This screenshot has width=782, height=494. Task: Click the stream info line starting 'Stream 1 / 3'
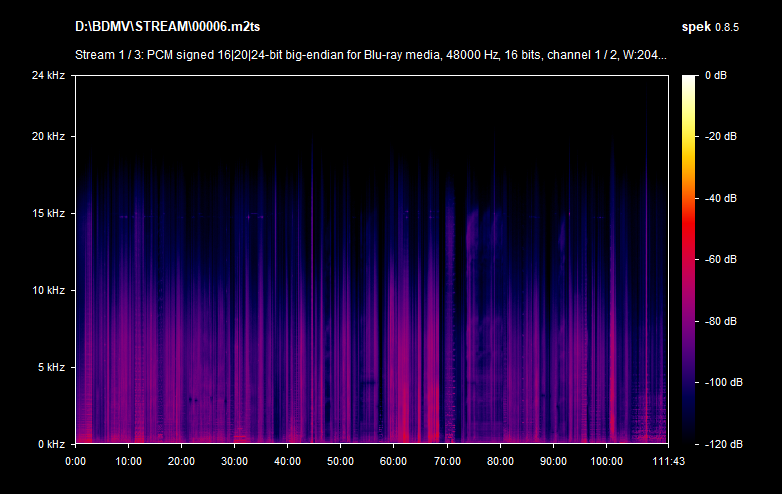371,55
